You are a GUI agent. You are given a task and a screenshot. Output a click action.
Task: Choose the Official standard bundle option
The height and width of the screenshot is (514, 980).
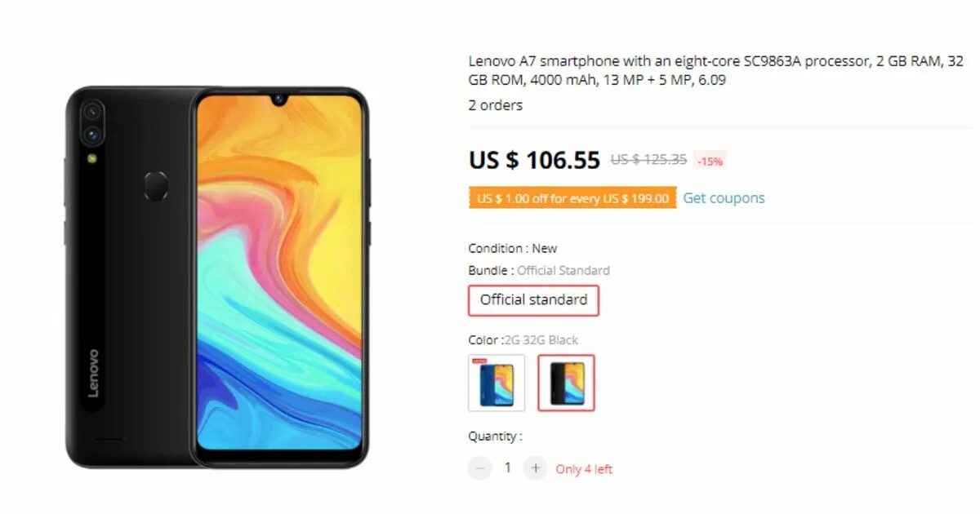click(533, 300)
